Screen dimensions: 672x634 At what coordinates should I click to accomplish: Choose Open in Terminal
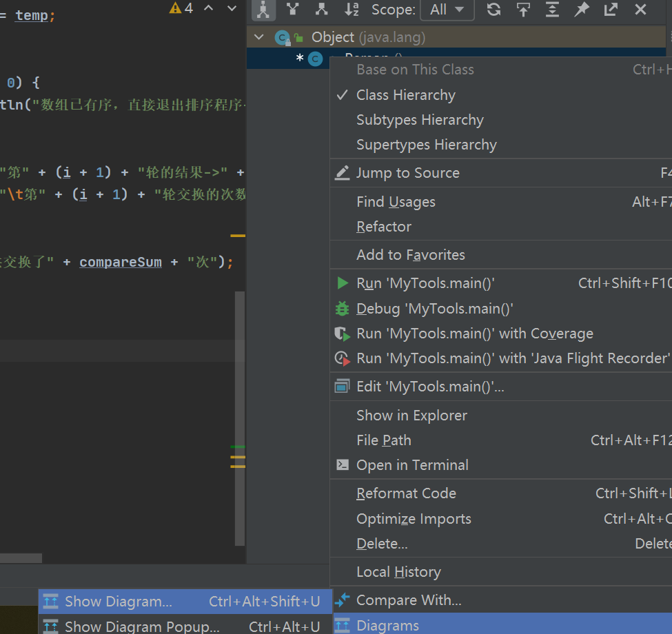point(501,464)
